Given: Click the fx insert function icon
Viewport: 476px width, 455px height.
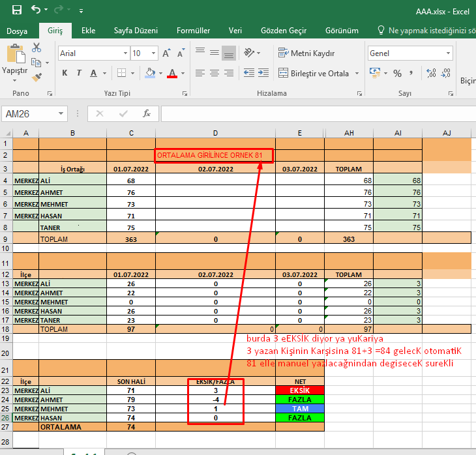Looking at the screenshot, I should (147, 114).
